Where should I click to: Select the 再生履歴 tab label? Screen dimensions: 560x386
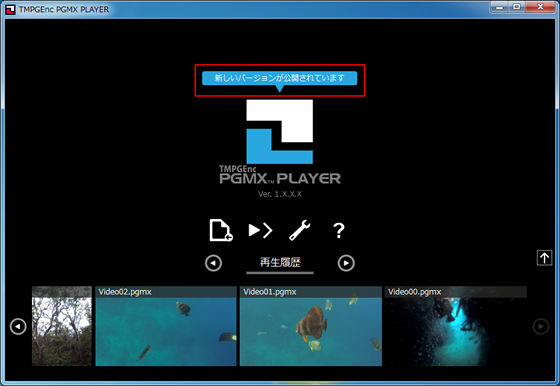280,262
